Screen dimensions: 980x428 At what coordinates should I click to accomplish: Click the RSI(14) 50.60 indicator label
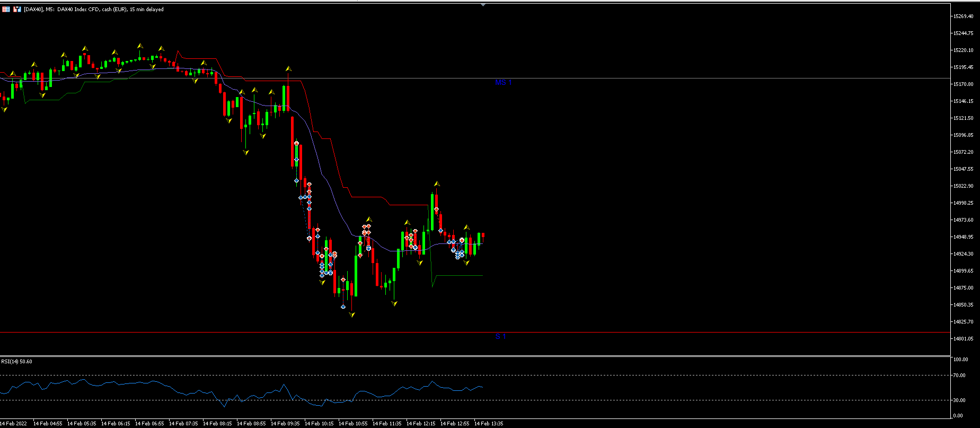16,362
